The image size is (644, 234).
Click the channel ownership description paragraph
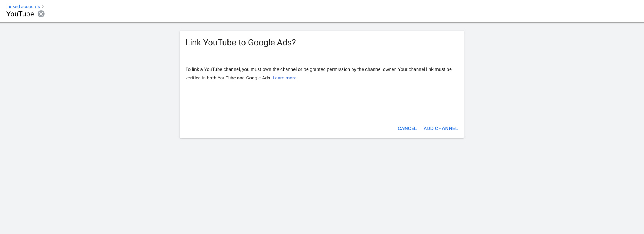[x=318, y=69]
